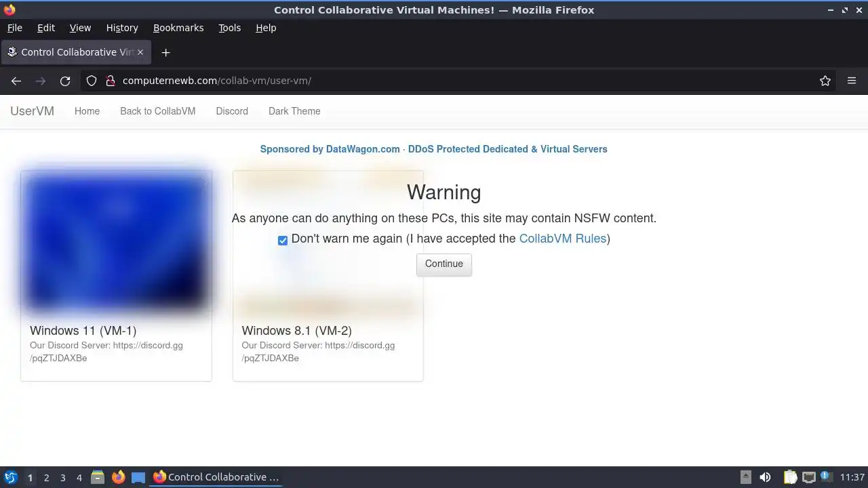
Task: Close the Control Collaborative tab
Action: click(140, 52)
